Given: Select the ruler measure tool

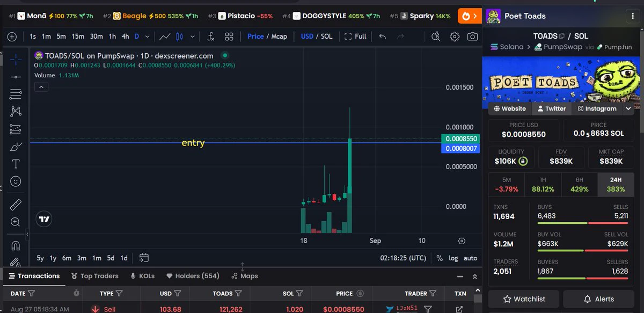Looking at the screenshot, I should tap(16, 205).
